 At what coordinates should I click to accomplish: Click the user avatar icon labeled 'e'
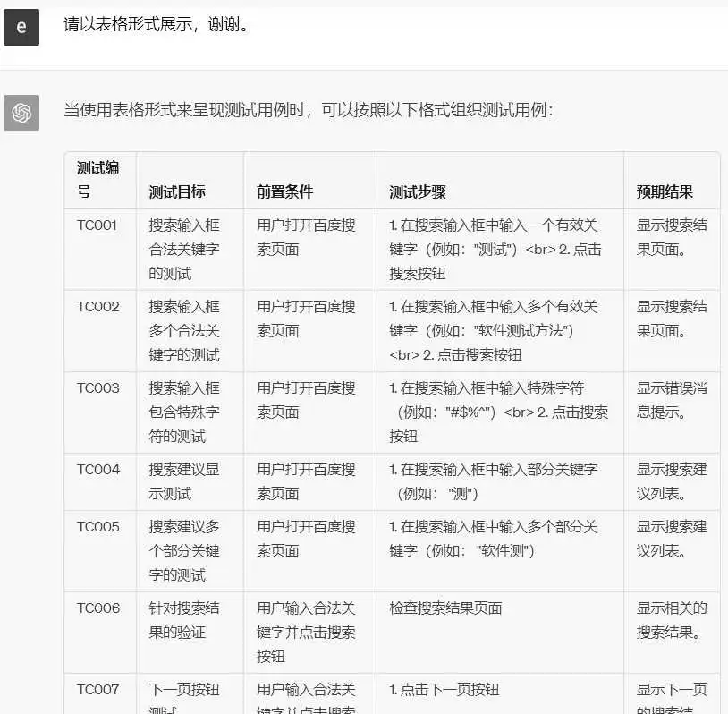click(x=21, y=27)
